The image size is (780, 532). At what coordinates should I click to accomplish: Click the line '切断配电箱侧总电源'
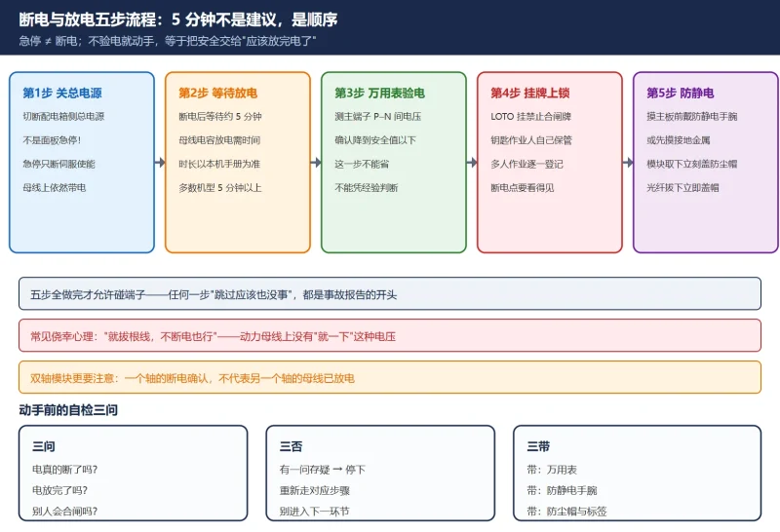pos(63,116)
